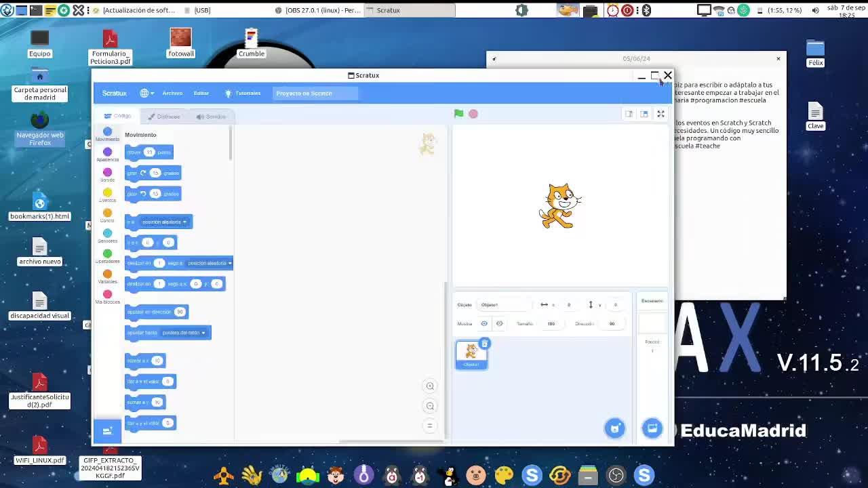Click the Scratch cat sprite on stage
Viewport: 868px width, 488px height.
click(x=560, y=206)
